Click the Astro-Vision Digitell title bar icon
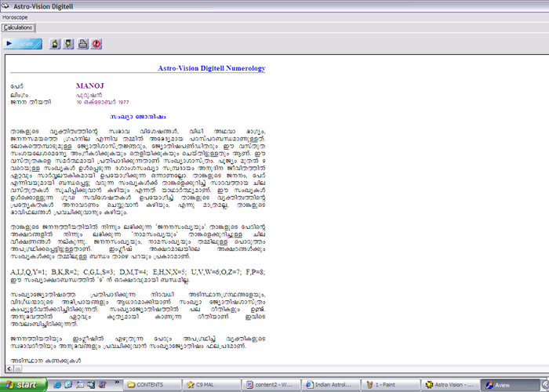 pos(5,6)
